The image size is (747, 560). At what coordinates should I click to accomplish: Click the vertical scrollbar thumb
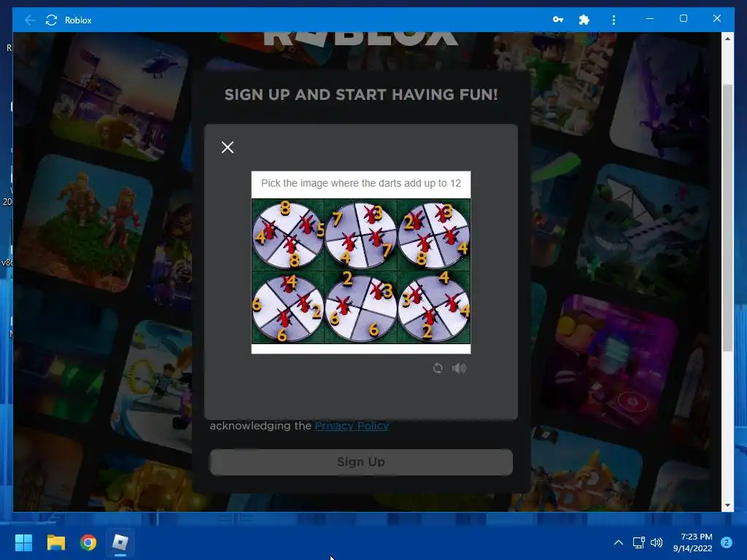[x=727, y=217]
